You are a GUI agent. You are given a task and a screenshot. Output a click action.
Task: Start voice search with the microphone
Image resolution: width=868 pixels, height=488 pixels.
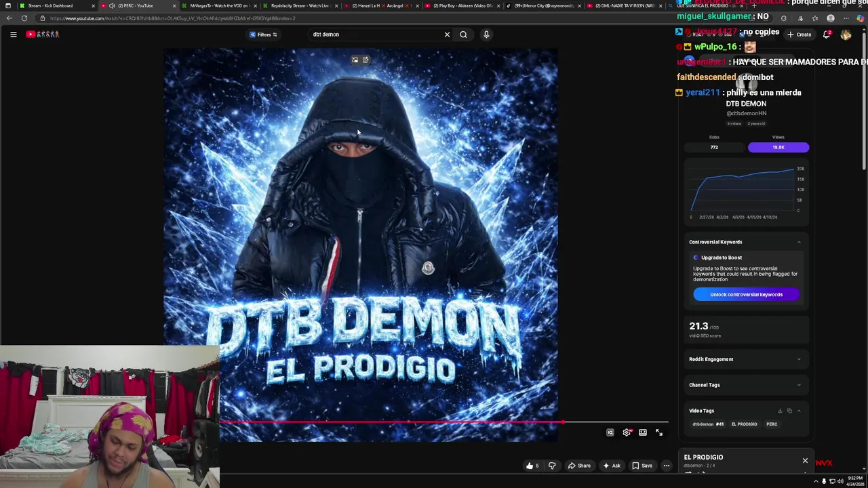[x=486, y=35]
